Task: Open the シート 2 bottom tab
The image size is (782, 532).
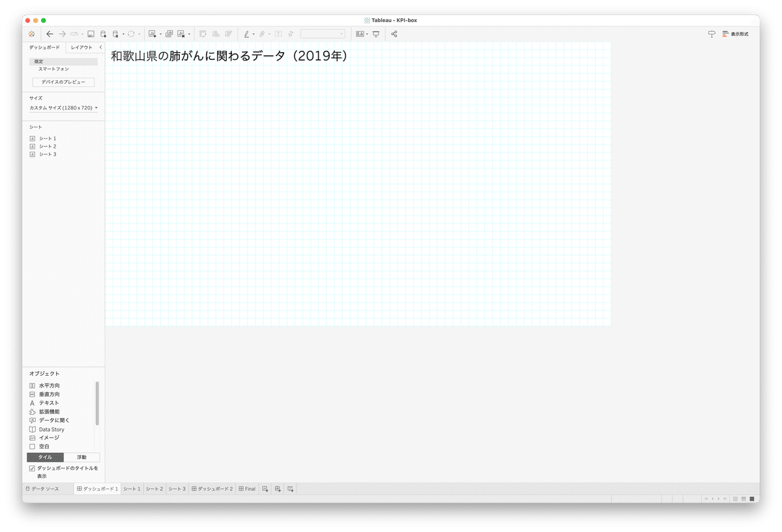Action: (154, 488)
